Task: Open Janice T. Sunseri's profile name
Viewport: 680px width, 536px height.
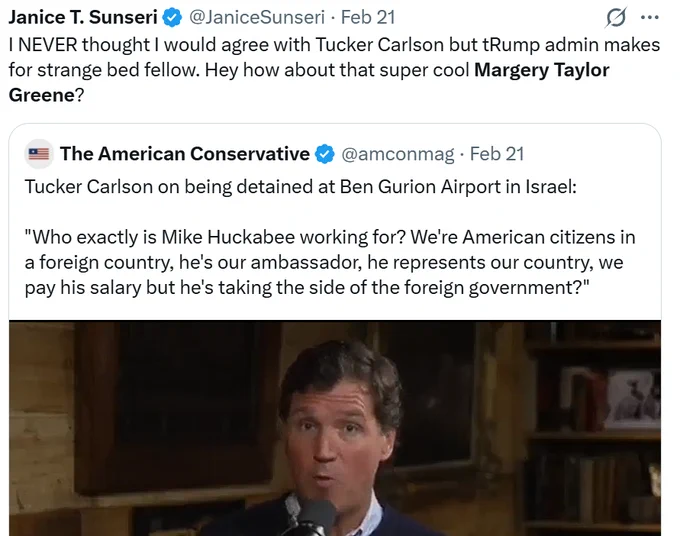Action: coord(83,17)
